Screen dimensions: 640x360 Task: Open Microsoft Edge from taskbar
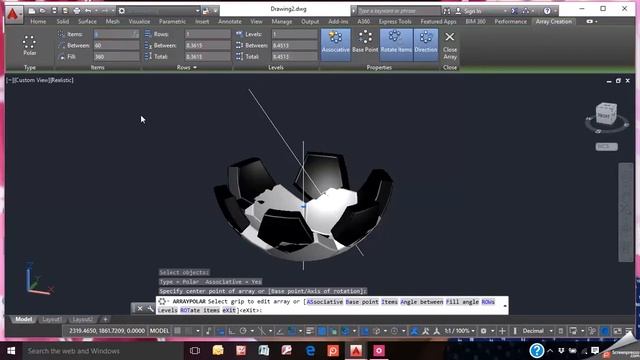[311, 351]
